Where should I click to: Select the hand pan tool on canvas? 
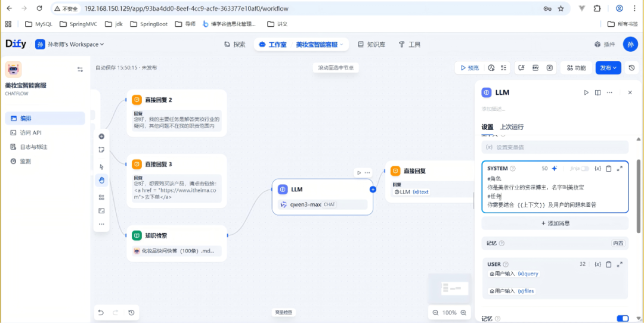(x=101, y=180)
